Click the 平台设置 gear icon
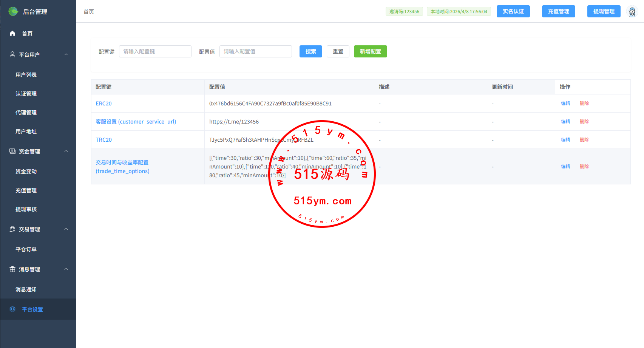Viewport: 644px width, 348px height. click(12, 309)
